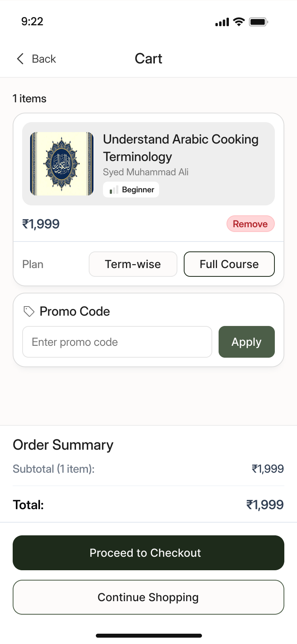
Task: Proceed to Checkout
Action: 148,553
